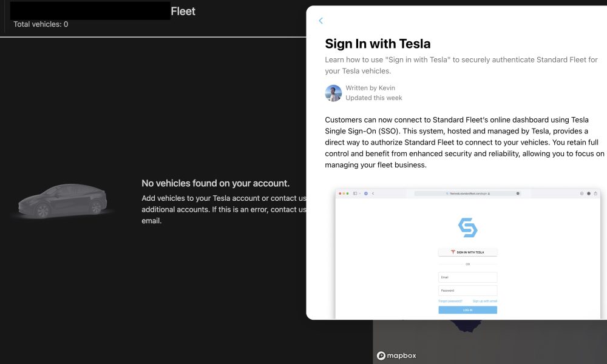This screenshot has height=364, width=607.
Task: Click the Total vehicles count label
Action: click(41, 24)
